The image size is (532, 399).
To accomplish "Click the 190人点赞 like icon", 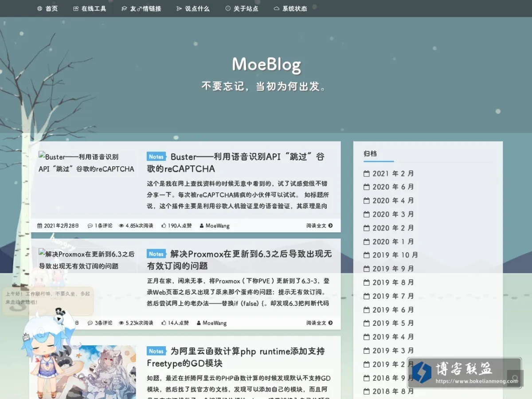I will 164,226.
